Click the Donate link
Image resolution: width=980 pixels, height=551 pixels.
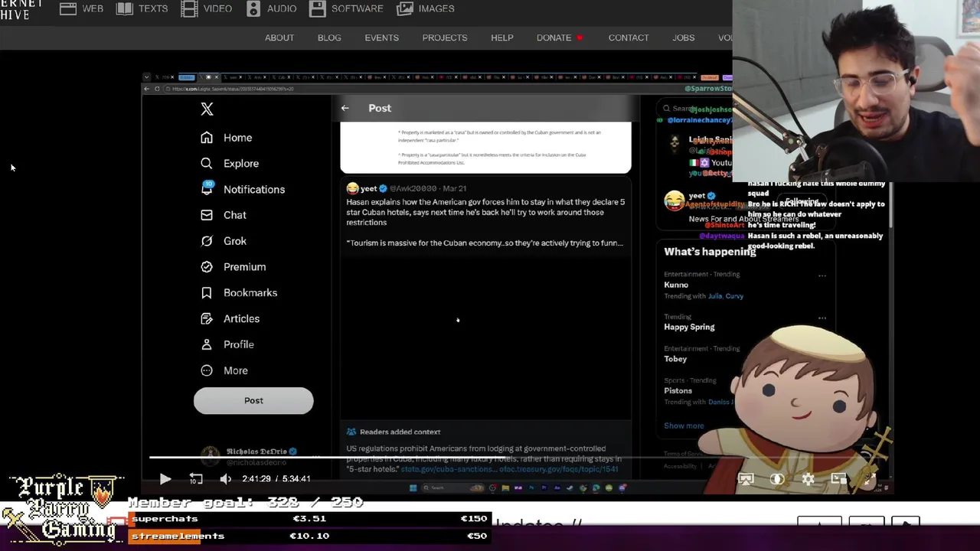(x=560, y=37)
